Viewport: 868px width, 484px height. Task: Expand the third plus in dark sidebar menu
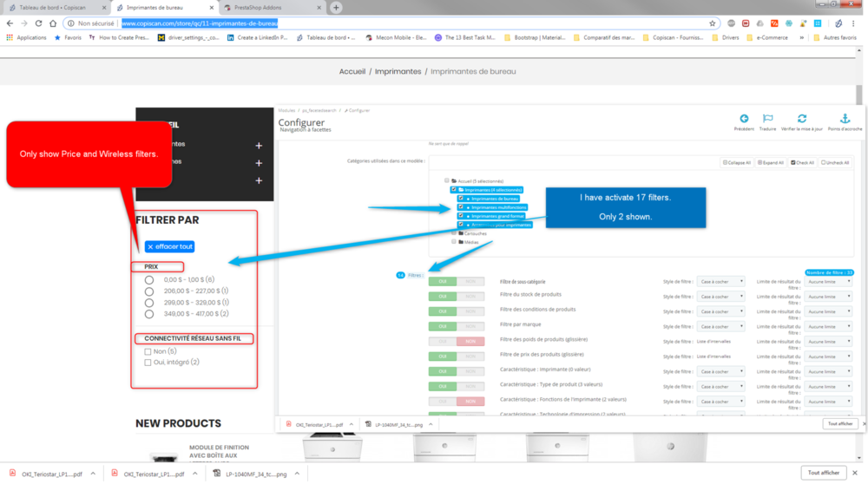pos(259,181)
